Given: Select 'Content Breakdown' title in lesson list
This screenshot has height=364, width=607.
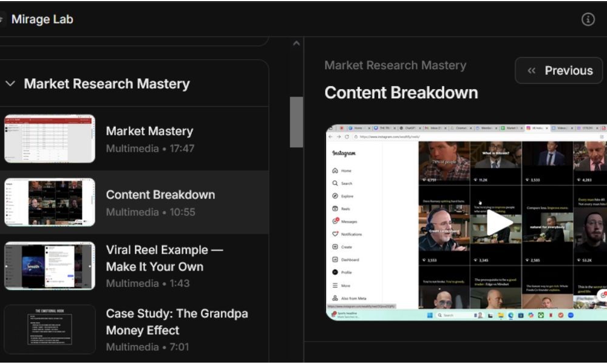Looking at the screenshot, I should coord(160,195).
